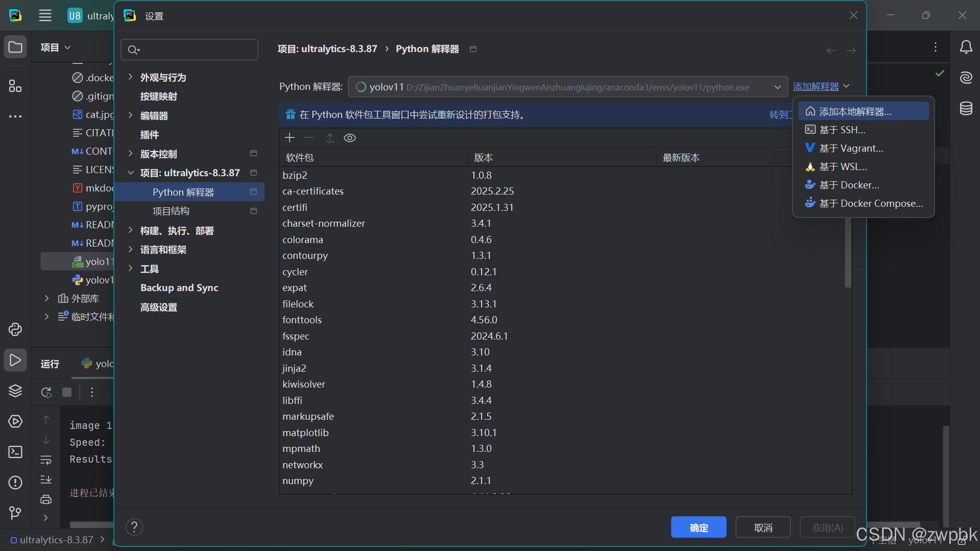The height and width of the screenshot is (551, 980).
Task: Toggle scroll to end in Run console
Action: click(x=46, y=480)
